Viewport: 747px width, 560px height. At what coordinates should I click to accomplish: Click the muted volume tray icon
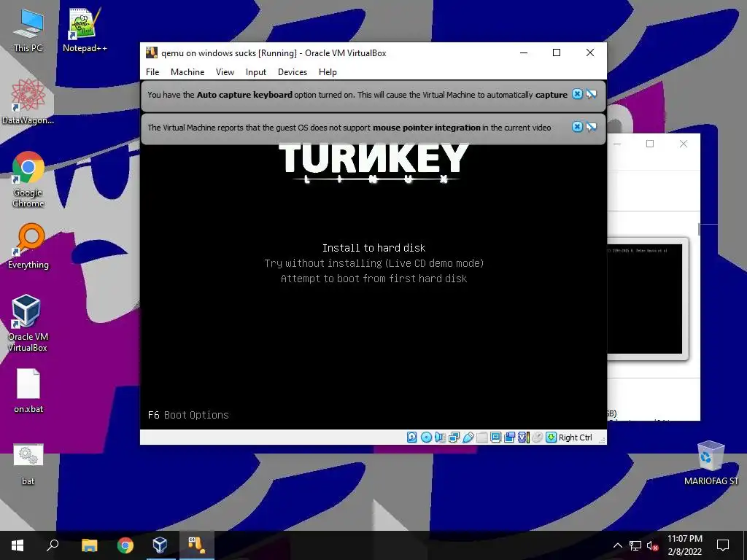652,545
